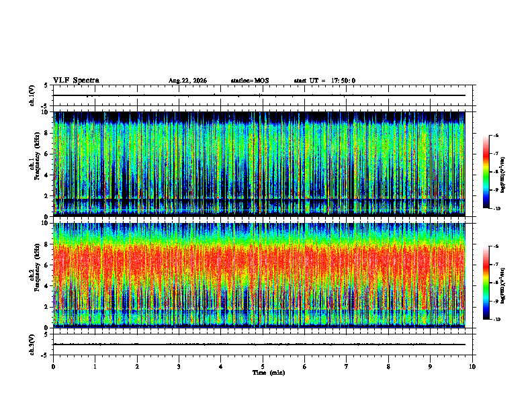Click the ch.2 spectrogram colorbar
The height and width of the screenshot is (411, 532).
click(x=486, y=283)
